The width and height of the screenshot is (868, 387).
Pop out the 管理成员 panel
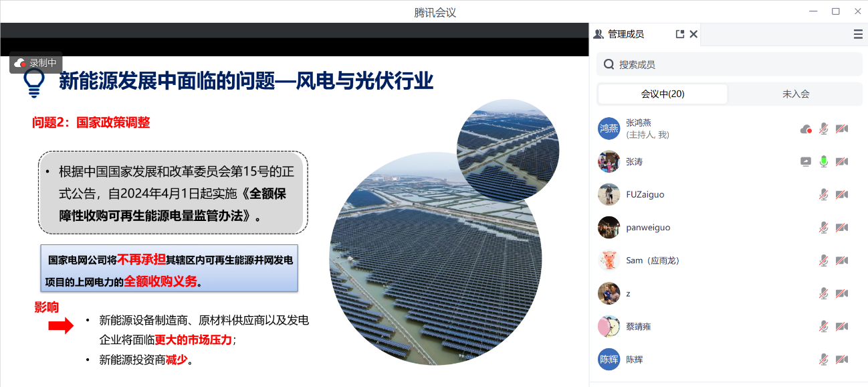click(x=680, y=34)
